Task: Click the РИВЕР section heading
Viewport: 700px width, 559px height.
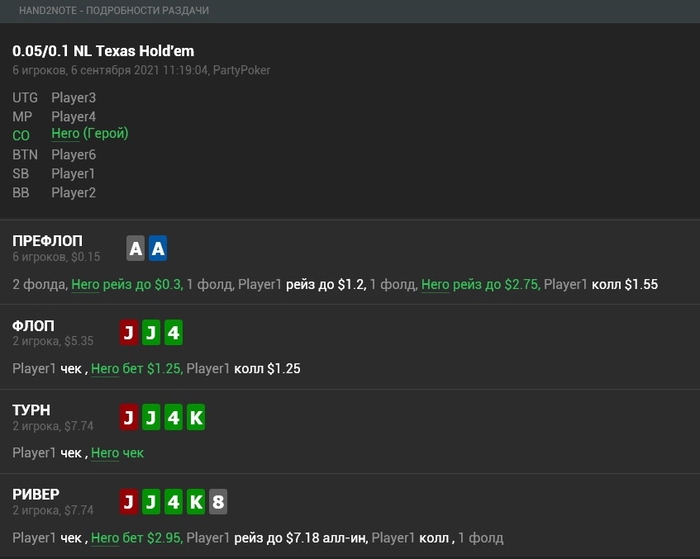Action: coord(36,494)
